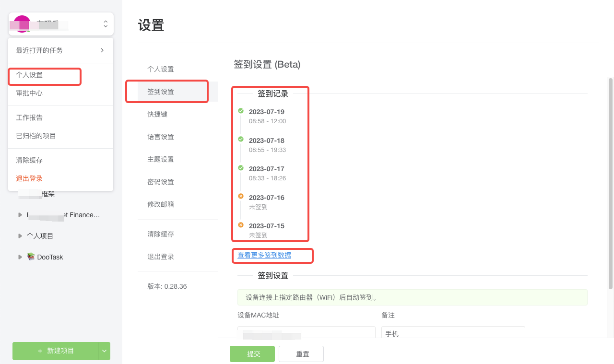Click the 备注 input field showing 手机
The width and height of the screenshot is (614, 364).
tap(453, 332)
